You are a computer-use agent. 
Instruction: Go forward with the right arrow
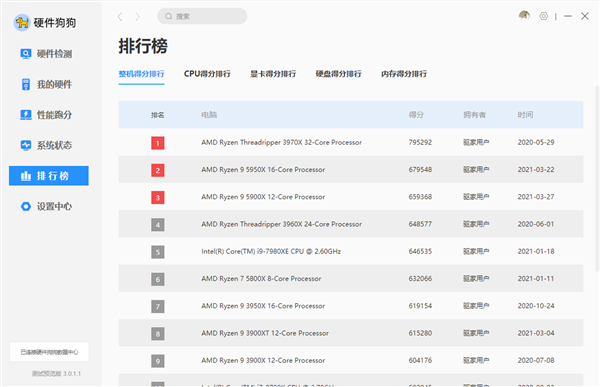[137, 16]
